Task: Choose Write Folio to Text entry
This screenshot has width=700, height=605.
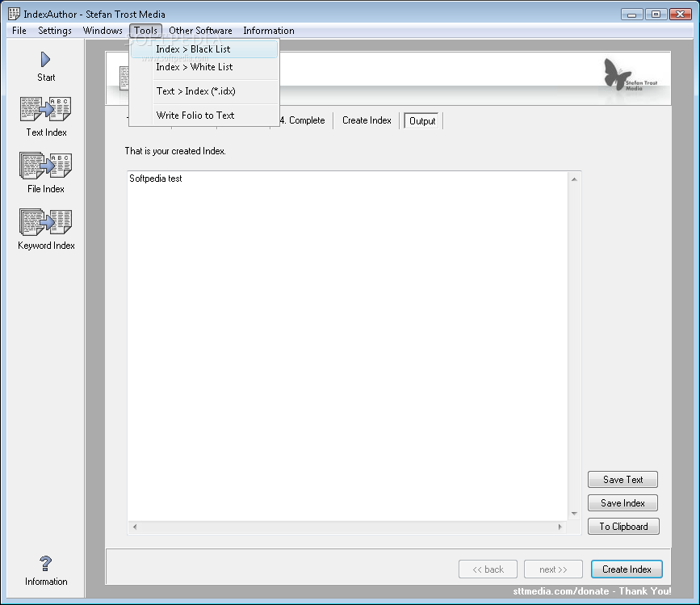Action: 204,116
